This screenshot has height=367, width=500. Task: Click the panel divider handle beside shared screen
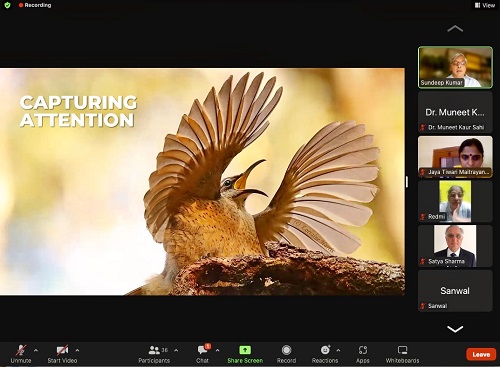pos(407,182)
